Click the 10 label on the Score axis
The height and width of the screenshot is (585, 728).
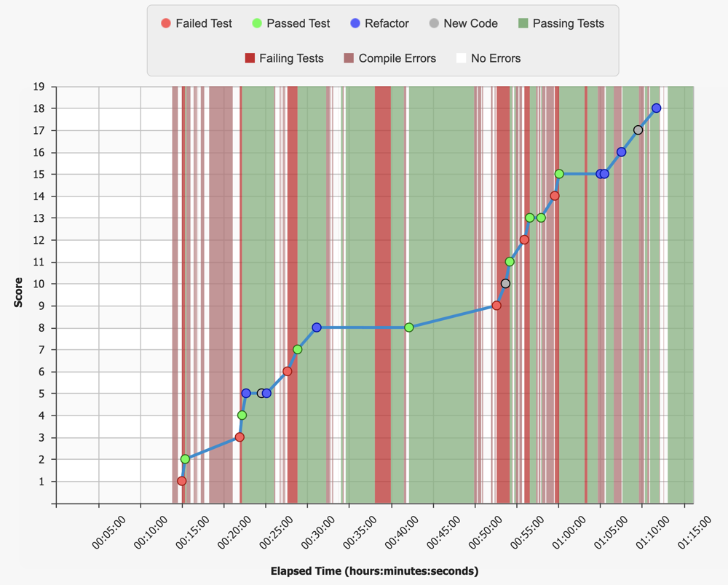(x=39, y=284)
